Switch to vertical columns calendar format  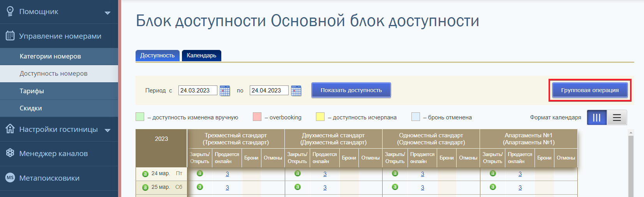point(596,117)
